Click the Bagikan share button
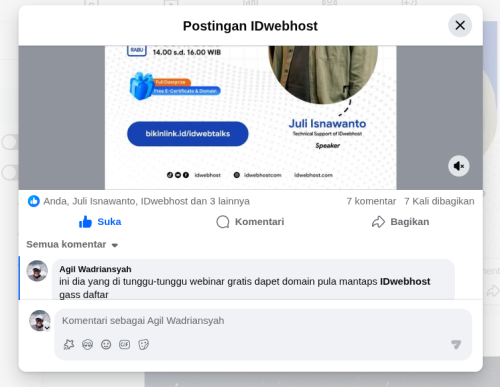Screen dimensions: 500x387 400,222
